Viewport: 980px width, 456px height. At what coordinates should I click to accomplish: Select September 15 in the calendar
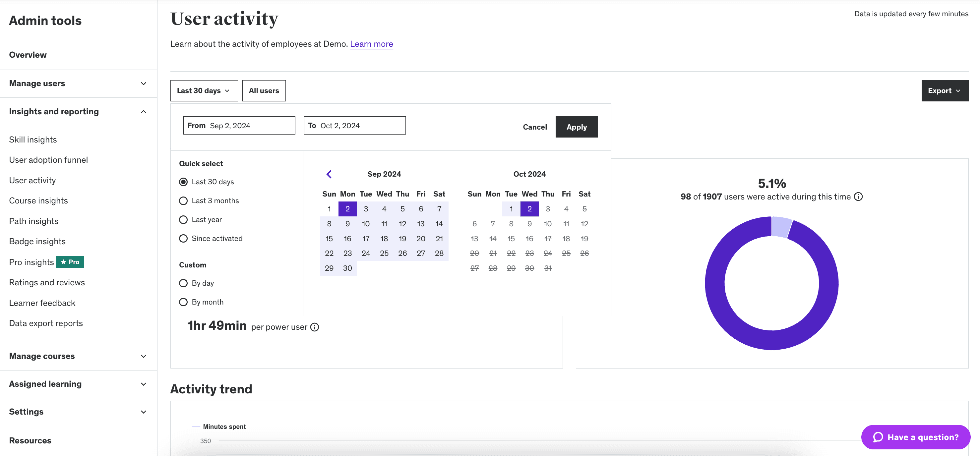[329, 238]
